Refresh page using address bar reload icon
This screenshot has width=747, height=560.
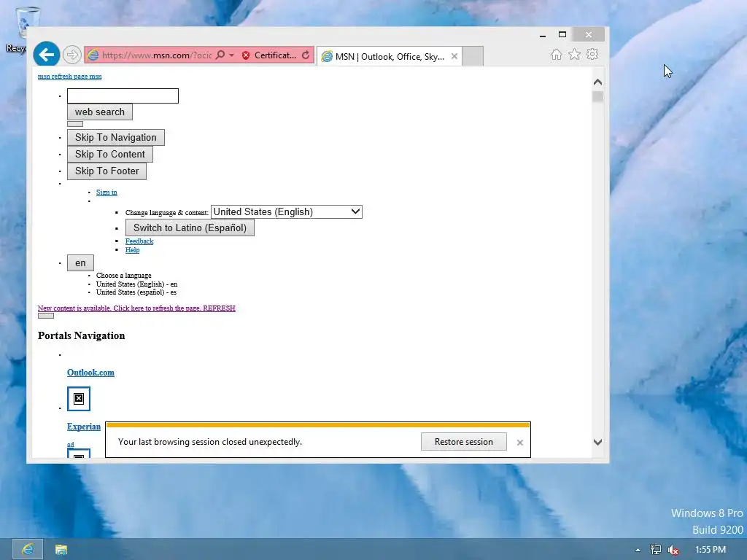click(306, 55)
